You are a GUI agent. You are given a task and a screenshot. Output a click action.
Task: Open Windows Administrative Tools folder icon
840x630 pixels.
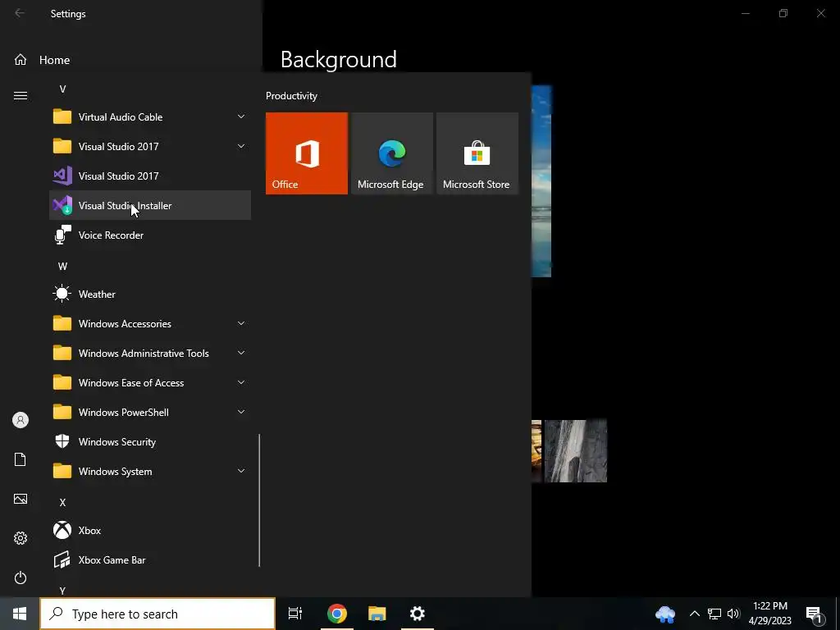[62, 353]
